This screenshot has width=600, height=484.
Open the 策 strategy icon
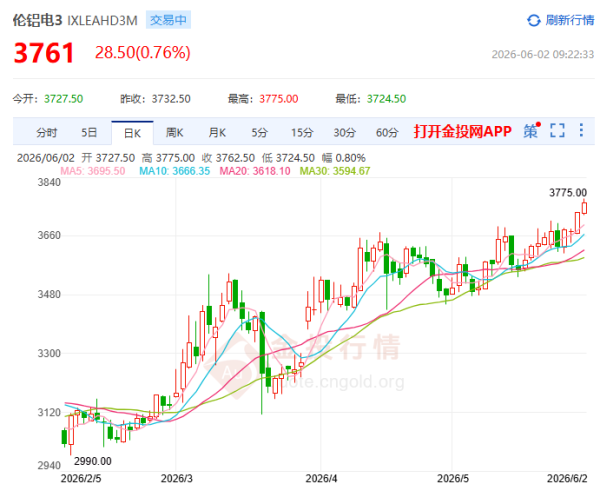pos(532,131)
